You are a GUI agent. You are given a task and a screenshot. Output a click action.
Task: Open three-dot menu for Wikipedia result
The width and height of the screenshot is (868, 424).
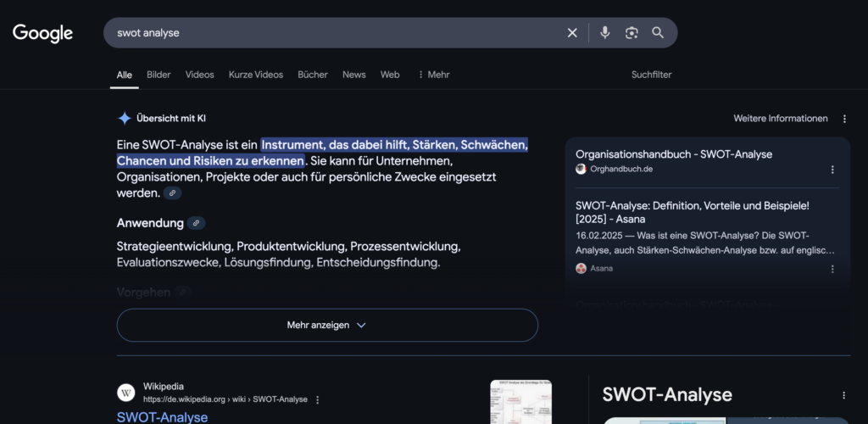[x=318, y=399]
